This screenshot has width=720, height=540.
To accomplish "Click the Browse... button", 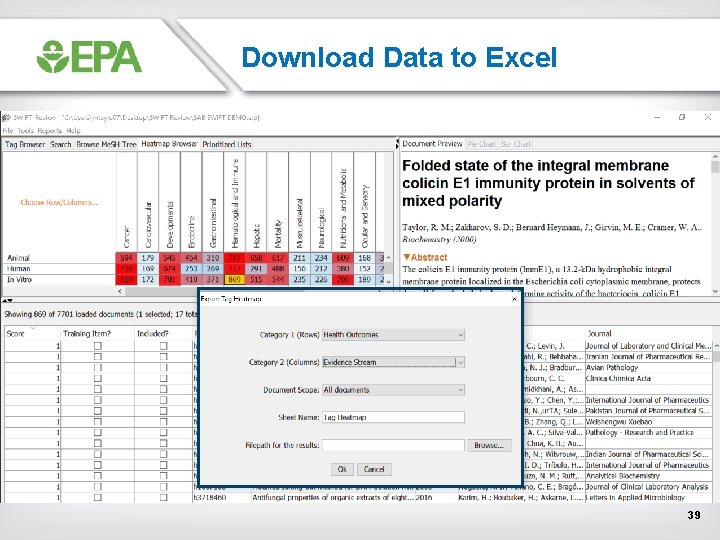I will tap(489, 445).
